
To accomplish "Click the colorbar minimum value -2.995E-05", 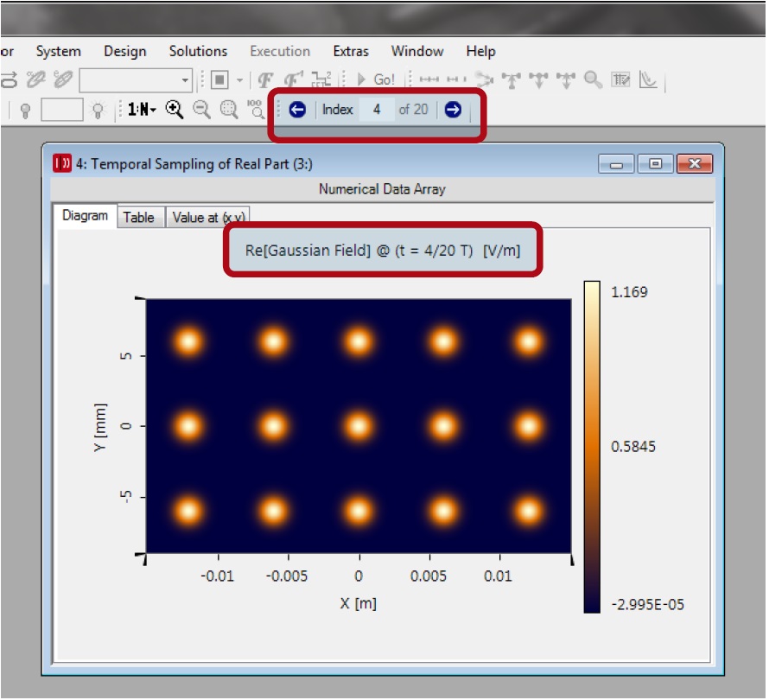I will pyautogui.click(x=647, y=605).
